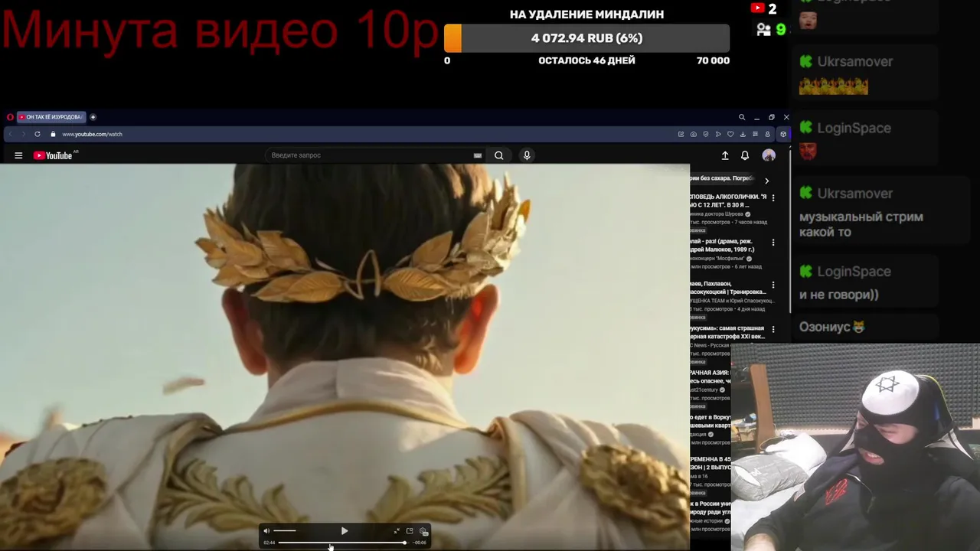Screen dimensions: 980x551
Task: Open options menu for 'Делай - раз!' video
Action: [x=773, y=242]
